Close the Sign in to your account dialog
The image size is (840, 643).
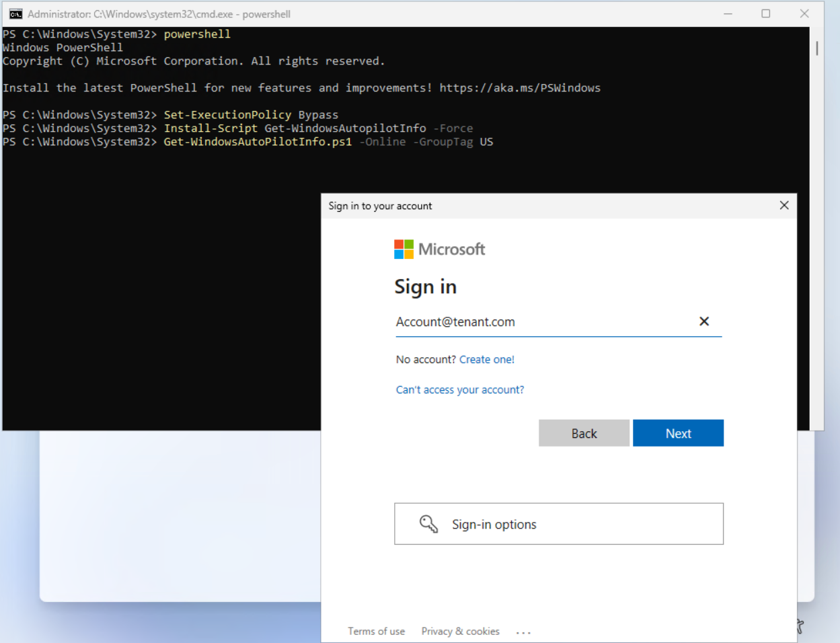tap(784, 205)
